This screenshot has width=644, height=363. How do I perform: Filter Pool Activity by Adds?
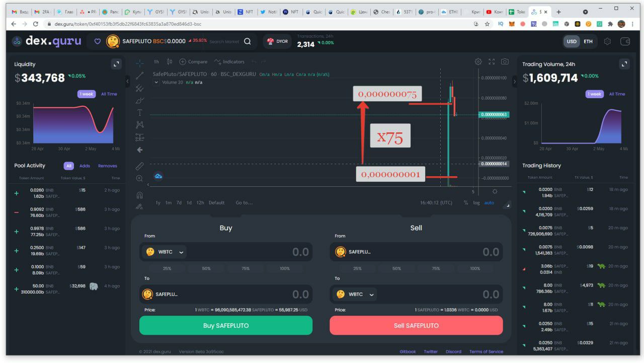85,166
